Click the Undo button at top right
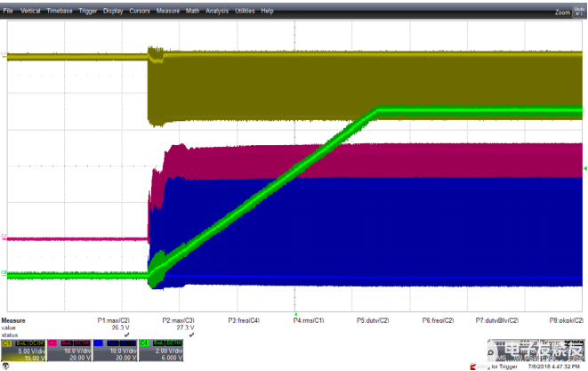The height and width of the screenshot is (371, 588). (x=580, y=10)
